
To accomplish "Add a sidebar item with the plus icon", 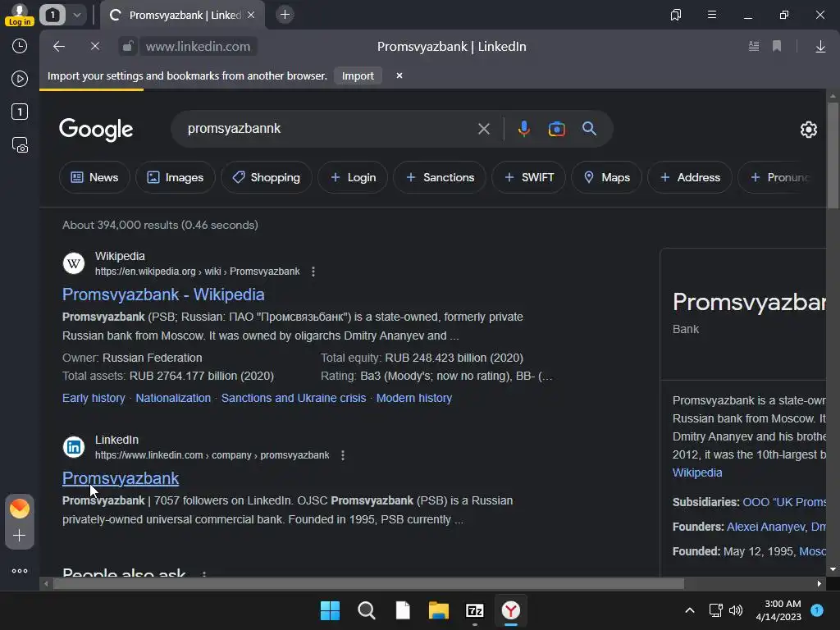I will coord(20,535).
